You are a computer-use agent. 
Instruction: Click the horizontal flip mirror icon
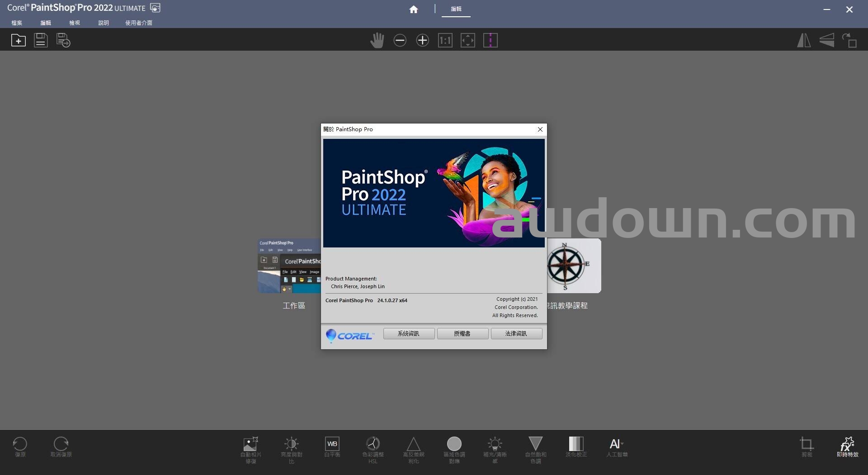[803, 40]
